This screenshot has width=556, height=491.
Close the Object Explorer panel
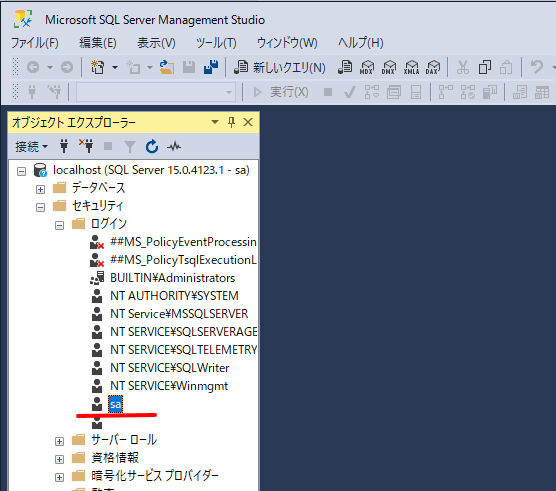[x=248, y=122]
